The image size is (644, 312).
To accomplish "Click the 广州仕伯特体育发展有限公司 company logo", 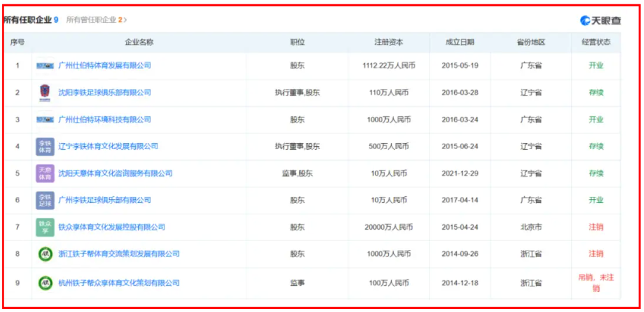I will point(45,66).
